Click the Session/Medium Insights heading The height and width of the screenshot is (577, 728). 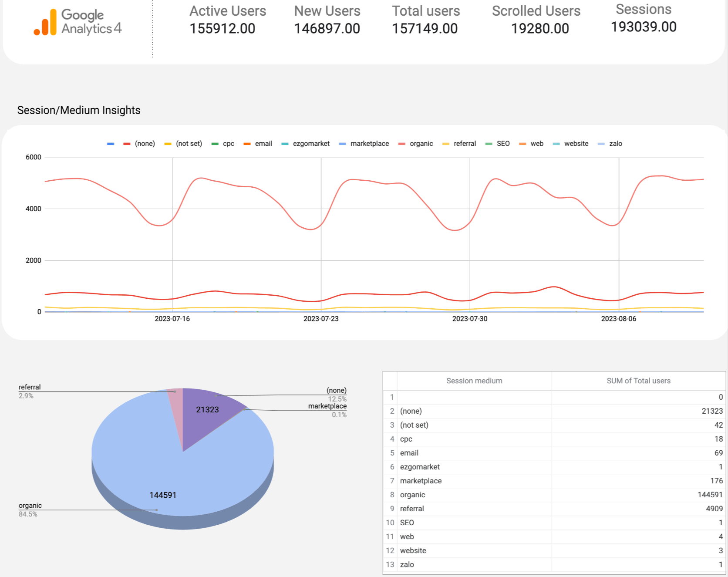point(79,111)
